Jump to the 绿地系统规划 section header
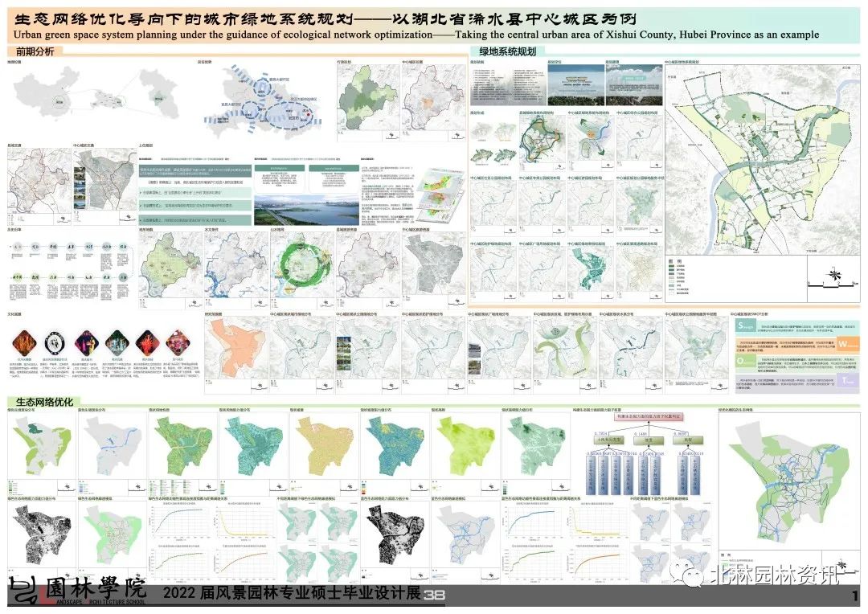Image resolution: width=868 pixels, height=614 pixels. pos(507,51)
